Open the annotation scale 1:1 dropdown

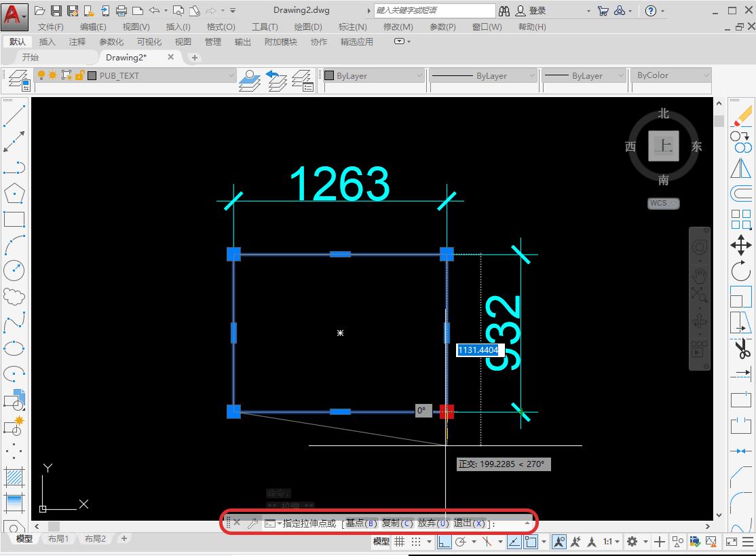(611, 542)
